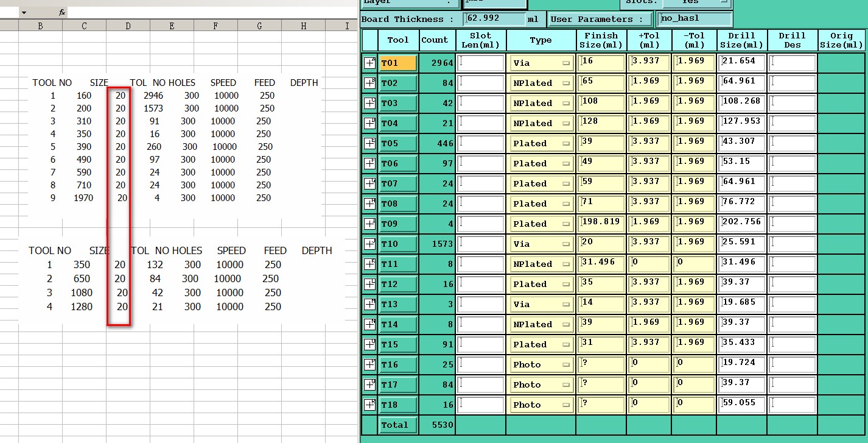The height and width of the screenshot is (443, 868).
Task: Select Excel column D header
Action: pos(128,26)
